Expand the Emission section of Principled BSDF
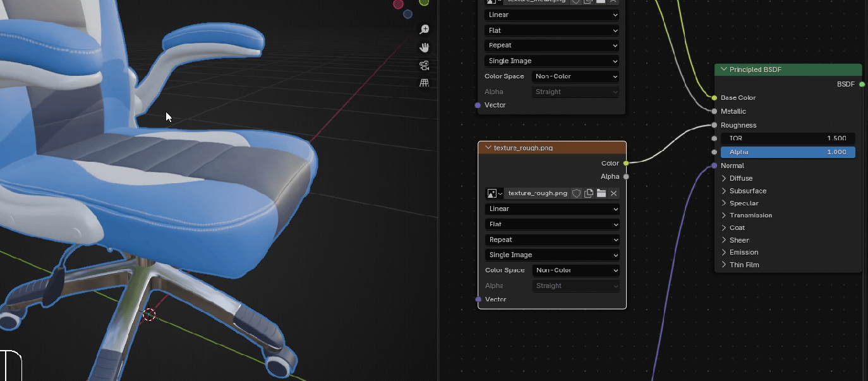 point(725,252)
